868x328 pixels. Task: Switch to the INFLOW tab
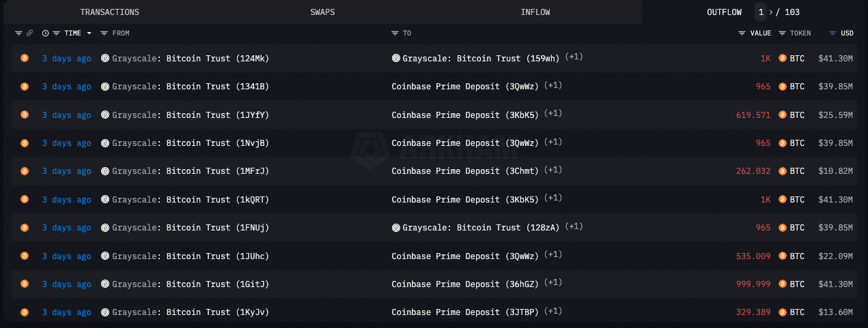point(535,12)
